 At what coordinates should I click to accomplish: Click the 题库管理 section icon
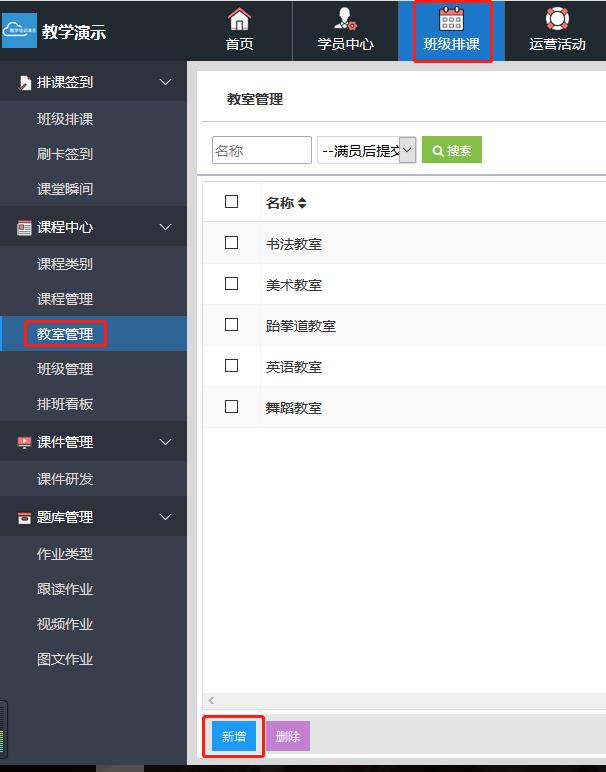tap(24, 517)
